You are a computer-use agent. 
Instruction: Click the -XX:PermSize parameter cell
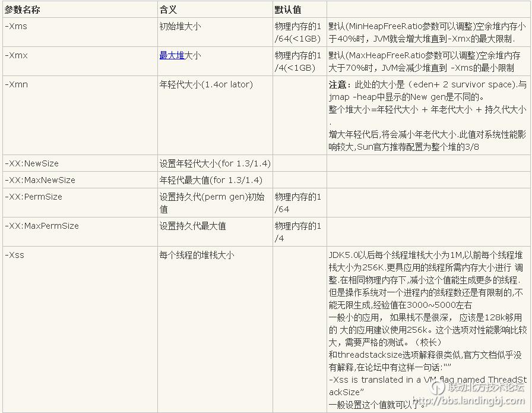click(x=34, y=197)
